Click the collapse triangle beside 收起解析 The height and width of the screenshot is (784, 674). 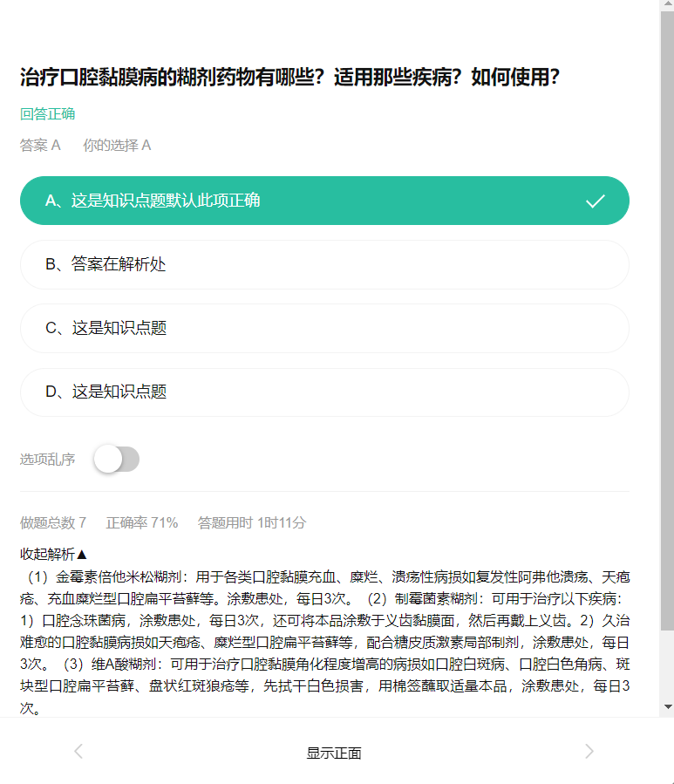point(83,554)
